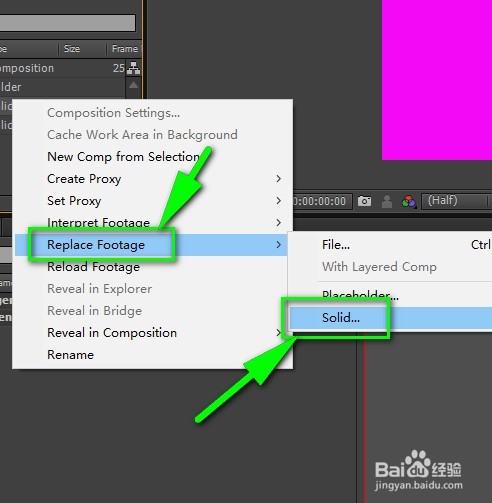
Task: Click the Size column header
Action: coord(72,49)
